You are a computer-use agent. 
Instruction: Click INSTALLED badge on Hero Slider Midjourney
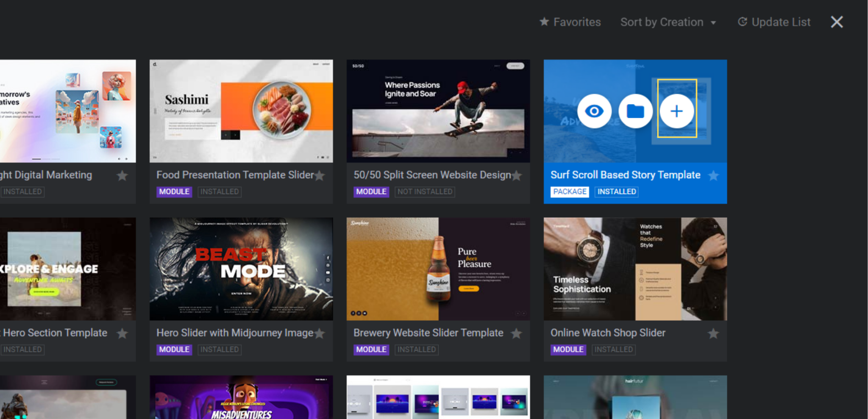click(219, 350)
